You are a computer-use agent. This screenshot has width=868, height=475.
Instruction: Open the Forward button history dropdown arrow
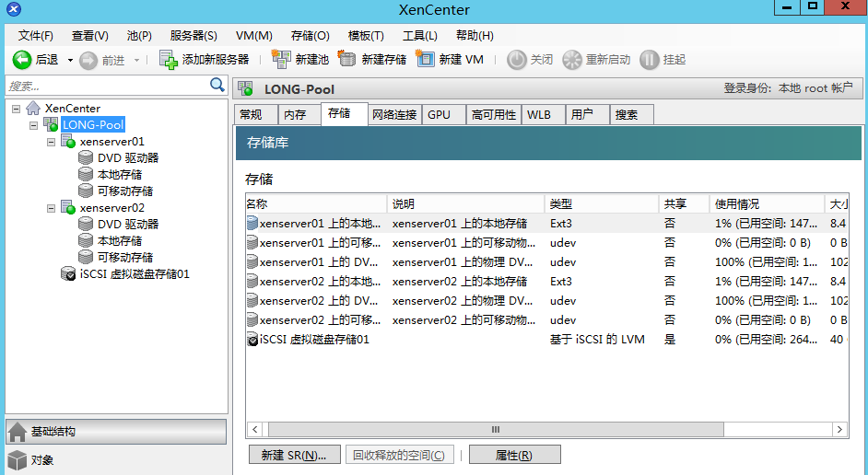click(136, 60)
